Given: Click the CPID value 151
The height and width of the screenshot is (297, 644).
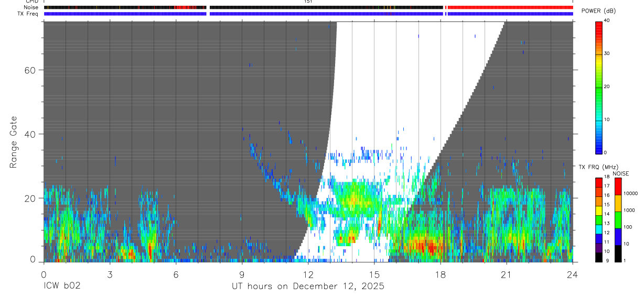Looking at the screenshot, I should 308,2.
